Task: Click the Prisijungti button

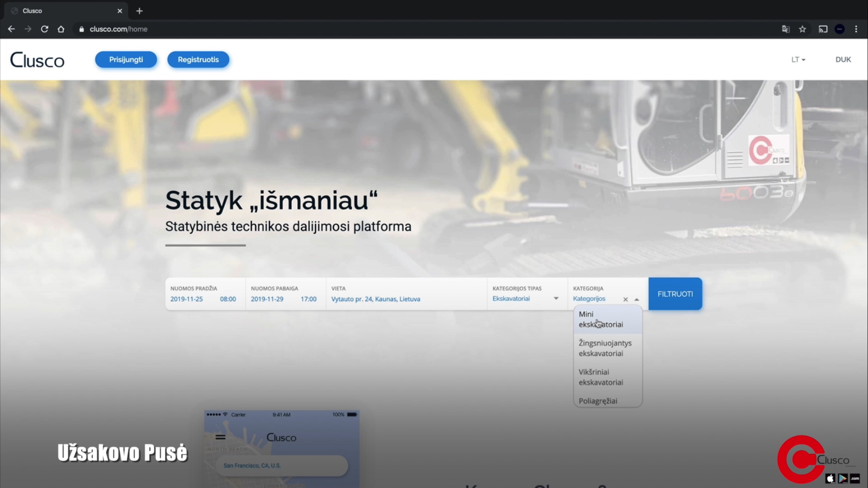Action: click(126, 59)
